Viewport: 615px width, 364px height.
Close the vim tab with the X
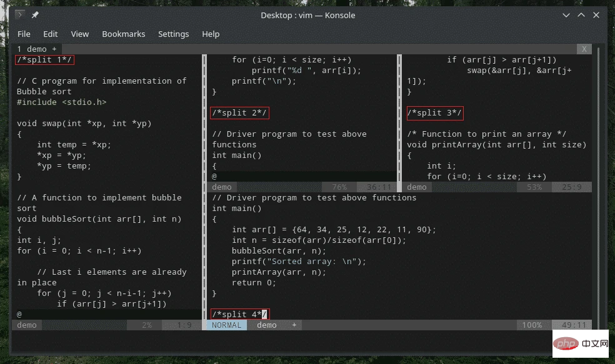584,49
